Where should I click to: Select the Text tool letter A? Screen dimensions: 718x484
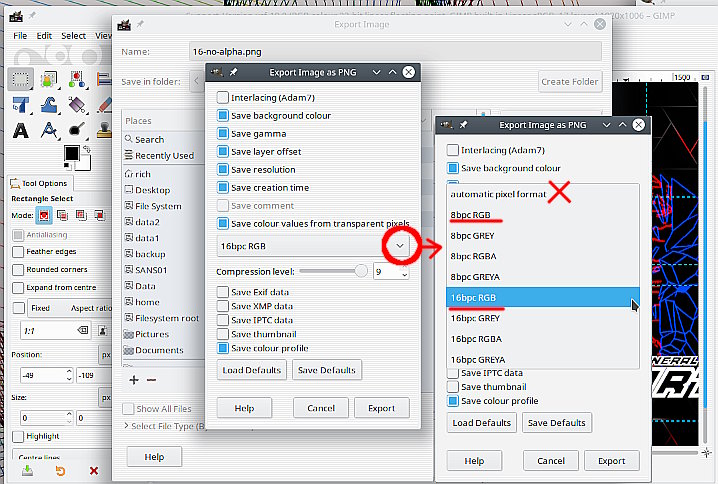click(x=21, y=131)
